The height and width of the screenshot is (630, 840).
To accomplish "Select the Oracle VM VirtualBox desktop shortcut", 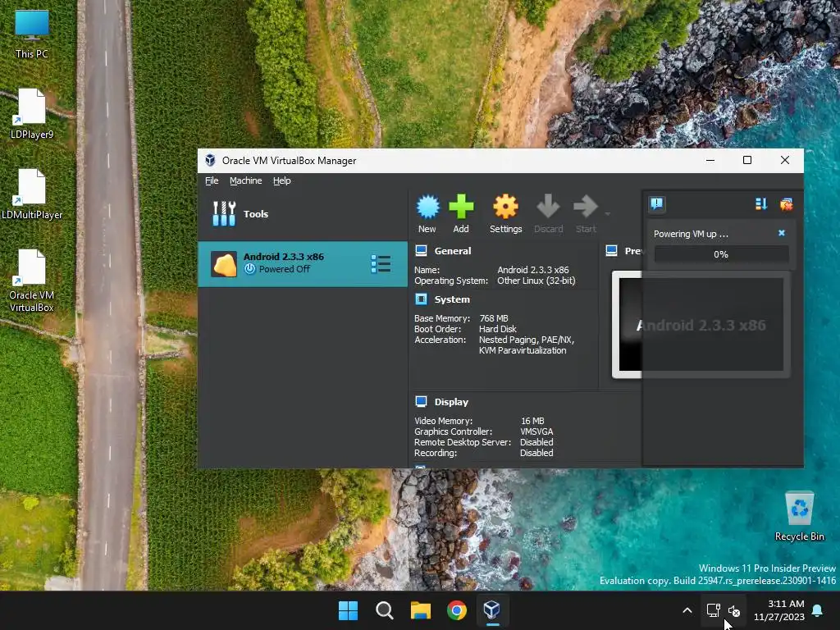I will tap(32, 281).
